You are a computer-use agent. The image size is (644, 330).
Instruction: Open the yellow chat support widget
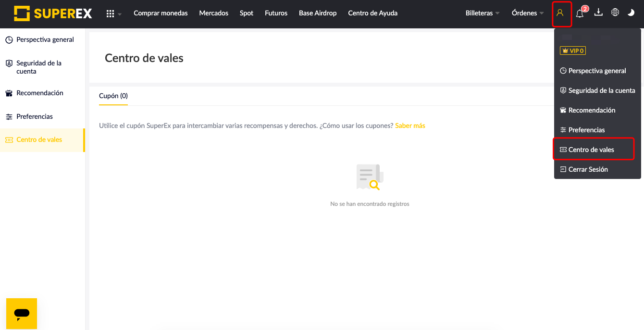[x=22, y=314]
